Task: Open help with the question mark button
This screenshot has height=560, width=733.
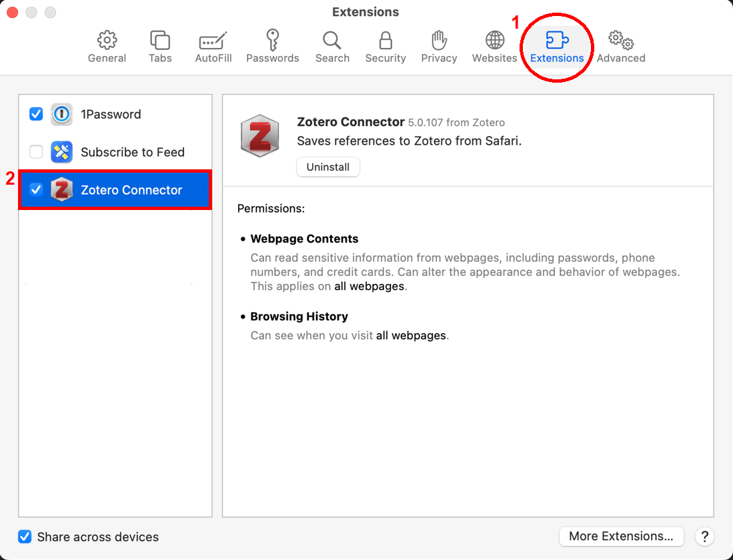Action: pyautogui.click(x=704, y=536)
